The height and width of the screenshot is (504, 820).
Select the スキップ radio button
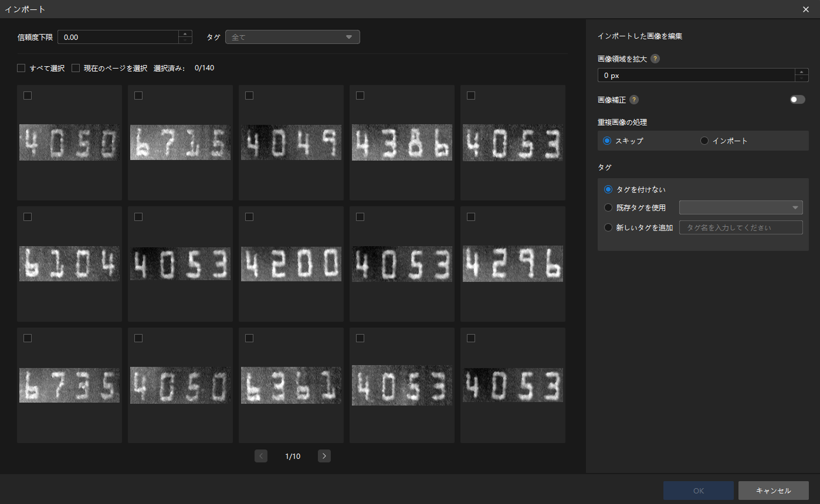point(607,141)
